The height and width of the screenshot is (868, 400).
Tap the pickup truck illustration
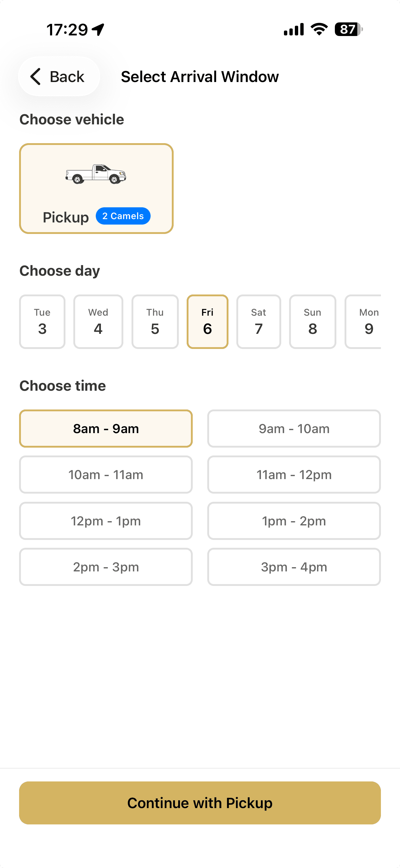click(x=96, y=174)
